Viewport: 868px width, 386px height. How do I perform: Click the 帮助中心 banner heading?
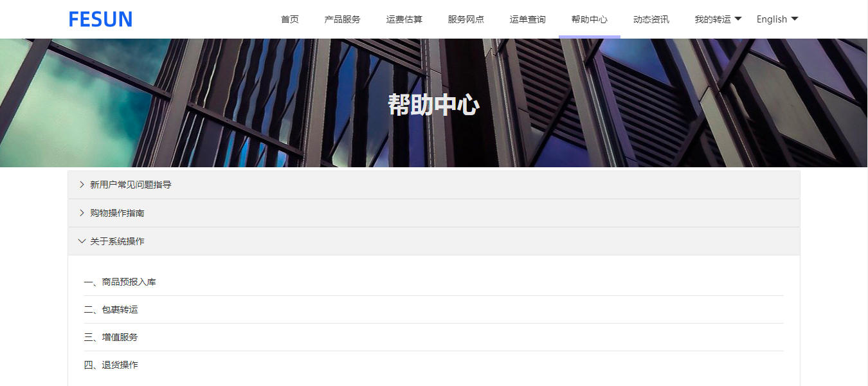click(433, 104)
